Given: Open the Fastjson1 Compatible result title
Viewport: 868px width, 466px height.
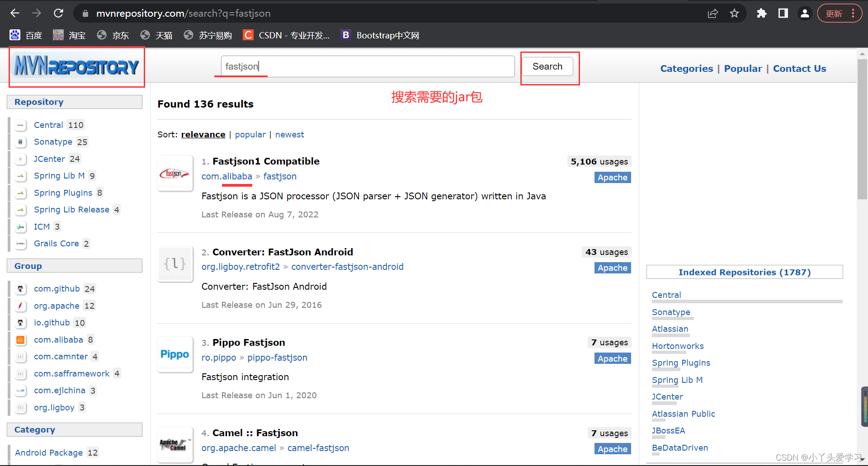Looking at the screenshot, I should 266,161.
